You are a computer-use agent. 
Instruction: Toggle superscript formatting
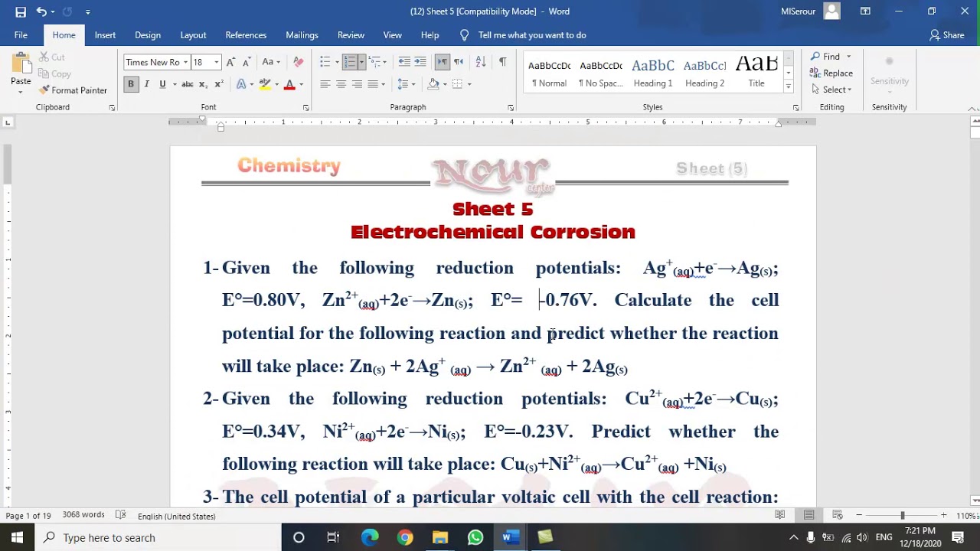pyautogui.click(x=219, y=84)
